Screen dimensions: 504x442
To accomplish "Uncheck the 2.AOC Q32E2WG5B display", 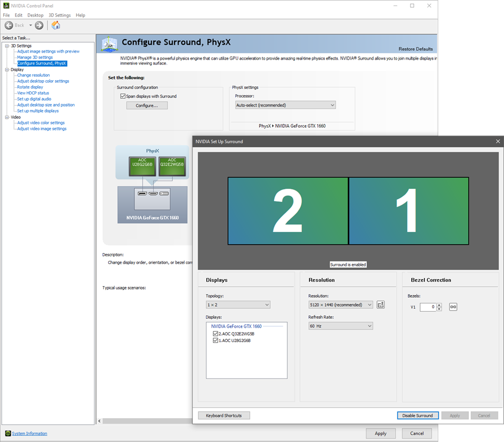I will click(216, 334).
